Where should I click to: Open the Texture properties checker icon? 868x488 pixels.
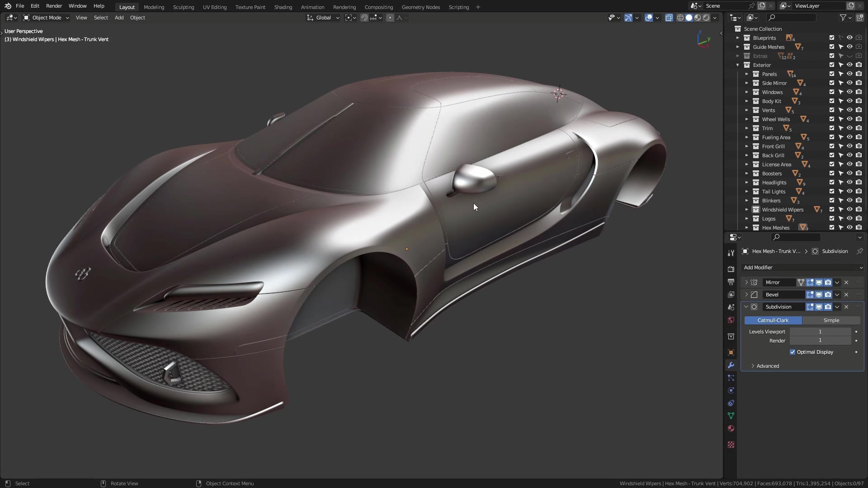[x=731, y=445]
